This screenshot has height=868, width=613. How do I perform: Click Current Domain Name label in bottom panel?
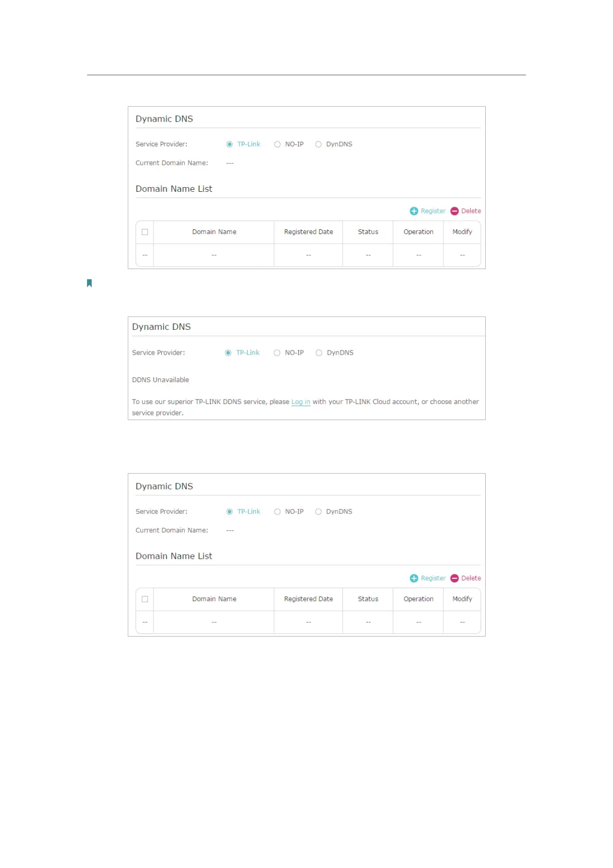point(172,530)
